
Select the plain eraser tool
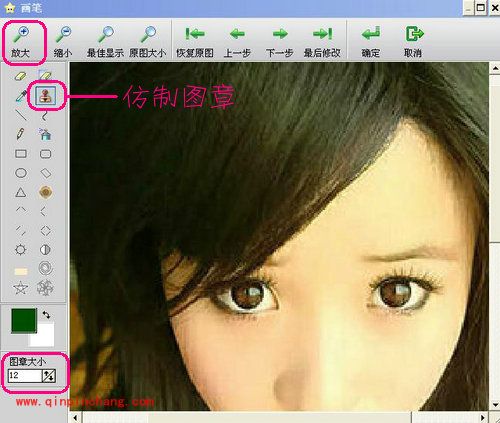21,76
